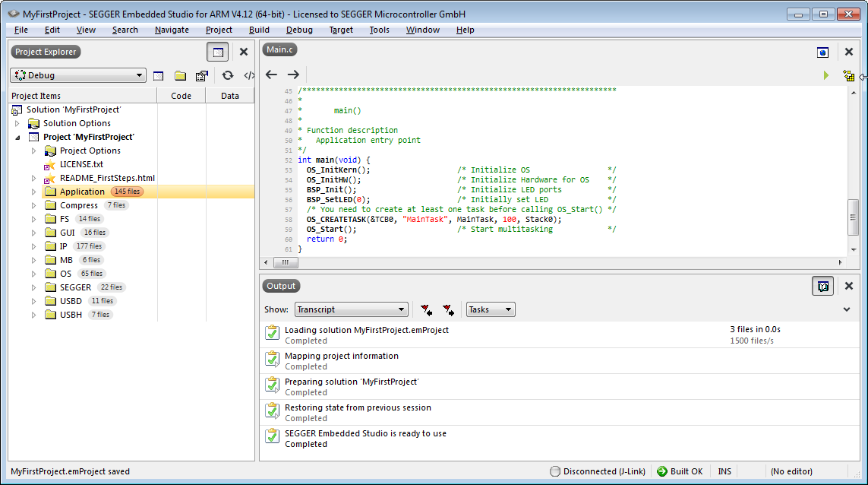The width and height of the screenshot is (868, 485).
Task: Open the Transcript show dropdown
Action: coord(352,309)
